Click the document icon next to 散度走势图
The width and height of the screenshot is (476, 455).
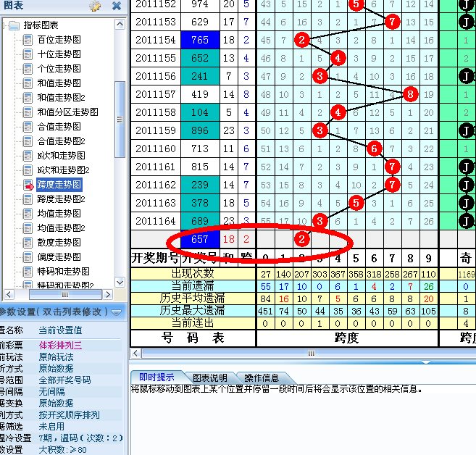point(28,243)
